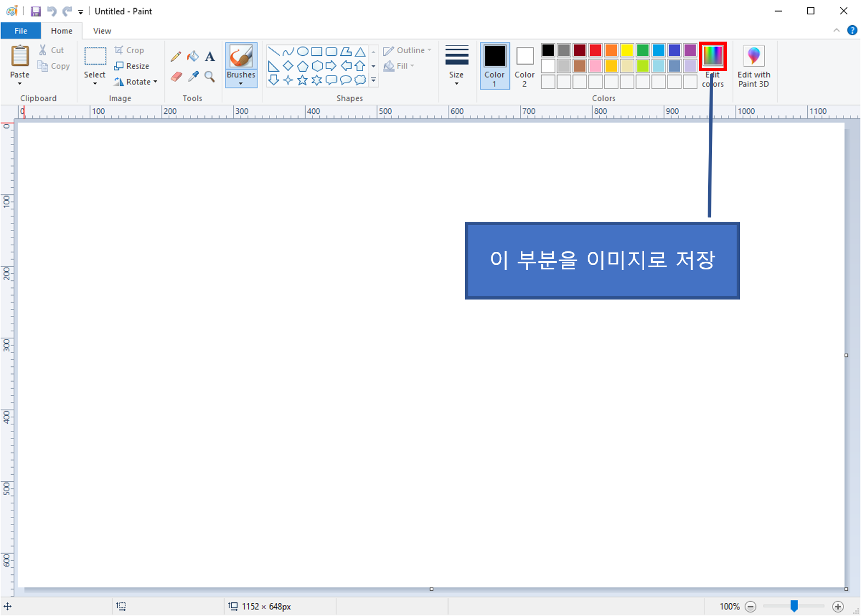The height and width of the screenshot is (616, 861).
Task: Choose the Rounded rectangle shape
Action: click(331, 52)
